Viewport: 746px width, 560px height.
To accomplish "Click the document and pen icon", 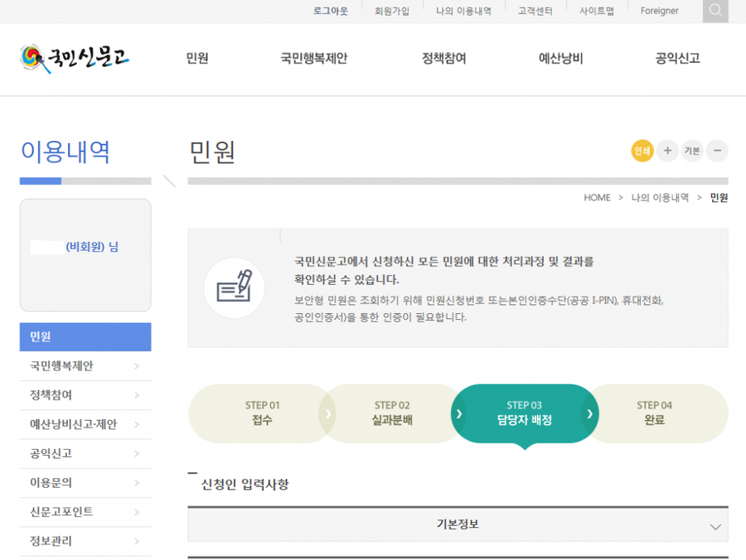I will click(x=234, y=287).
